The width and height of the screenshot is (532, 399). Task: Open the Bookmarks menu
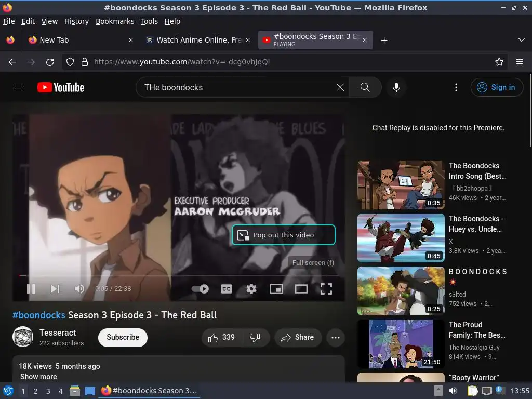(x=115, y=21)
